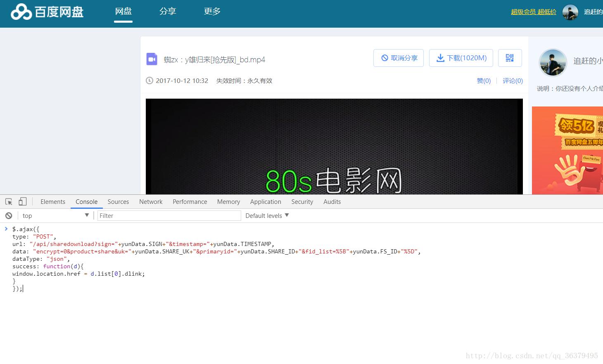The height and width of the screenshot is (364, 603).
Task: Click the 评论(0) link
Action: [x=512, y=80]
